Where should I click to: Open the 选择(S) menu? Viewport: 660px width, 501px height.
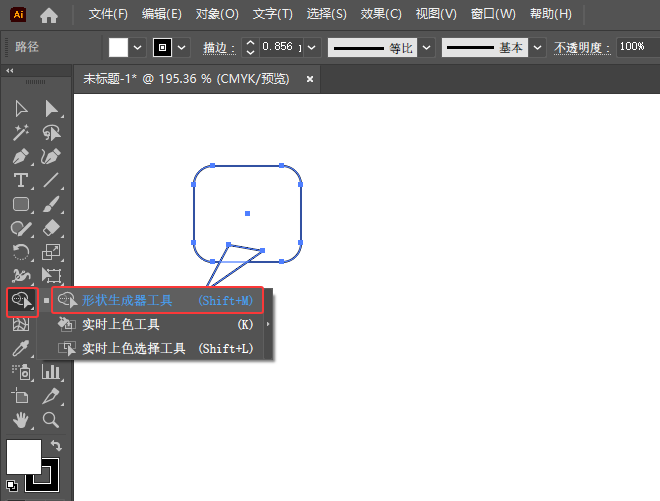(x=327, y=14)
